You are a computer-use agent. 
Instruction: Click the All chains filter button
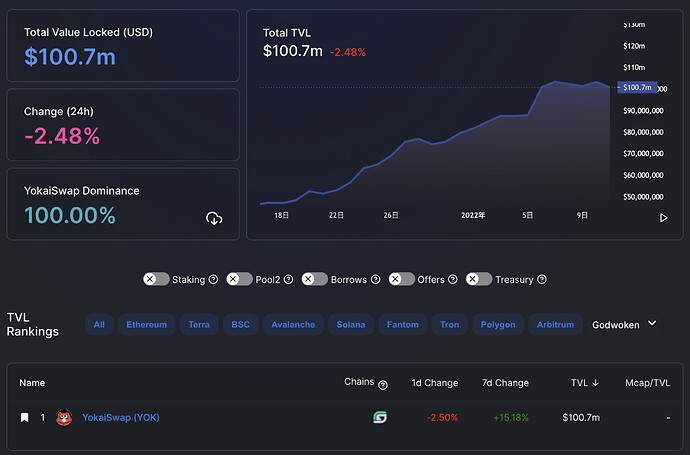click(99, 325)
